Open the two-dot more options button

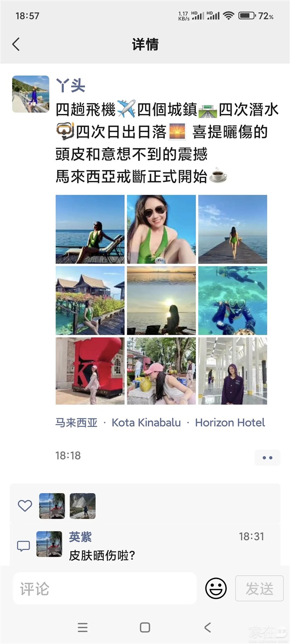(x=268, y=458)
